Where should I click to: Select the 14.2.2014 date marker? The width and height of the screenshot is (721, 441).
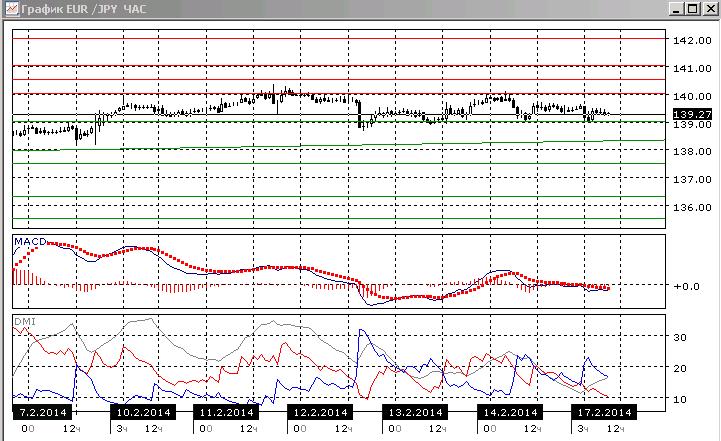510,412
